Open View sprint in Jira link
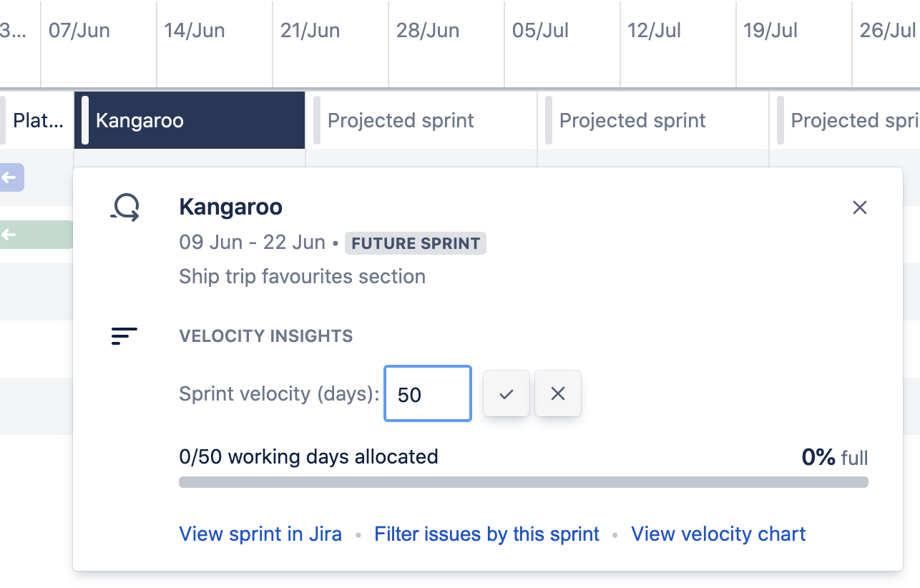Image resolution: width=920 pixels, height=588 pixels. 260,534
